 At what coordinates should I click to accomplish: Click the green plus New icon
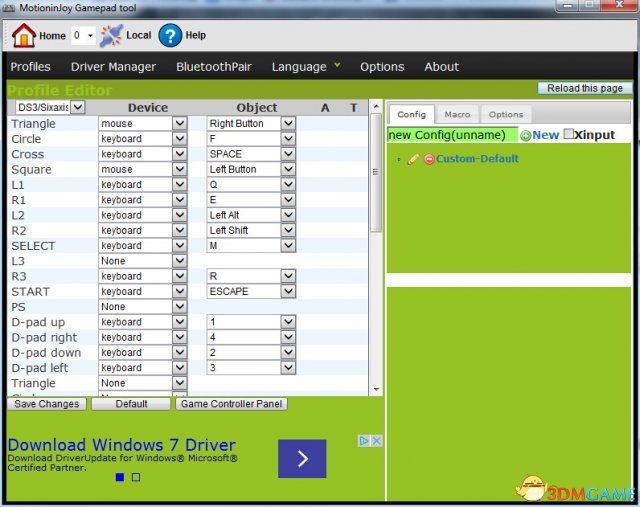click(x=526, y=136)
